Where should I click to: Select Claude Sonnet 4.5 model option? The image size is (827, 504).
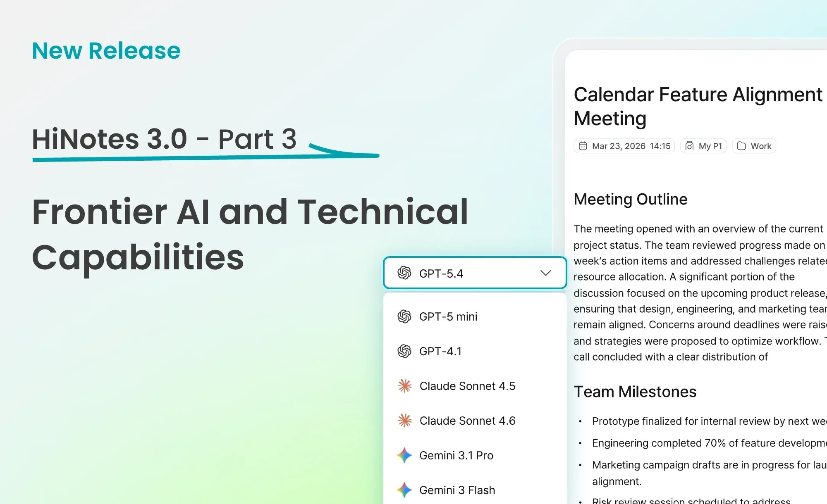point(475,386)
